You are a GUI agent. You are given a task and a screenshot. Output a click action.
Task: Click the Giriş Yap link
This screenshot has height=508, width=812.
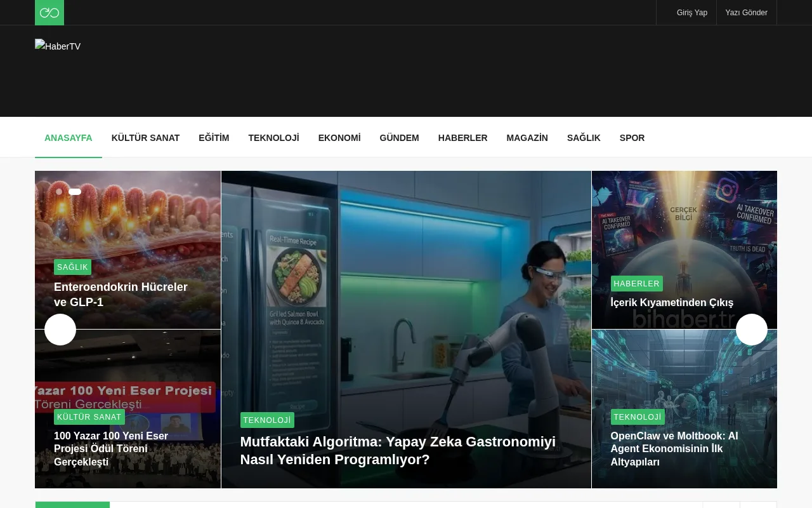click(x=691, y=12)
